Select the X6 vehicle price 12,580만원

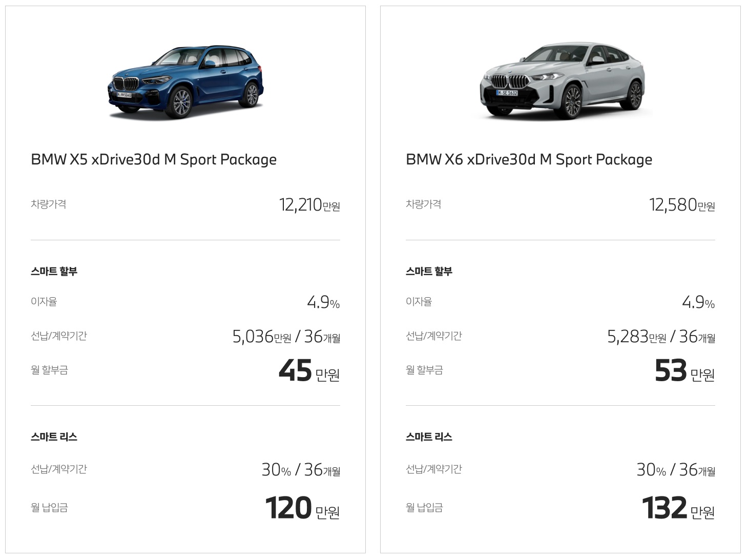682,205
